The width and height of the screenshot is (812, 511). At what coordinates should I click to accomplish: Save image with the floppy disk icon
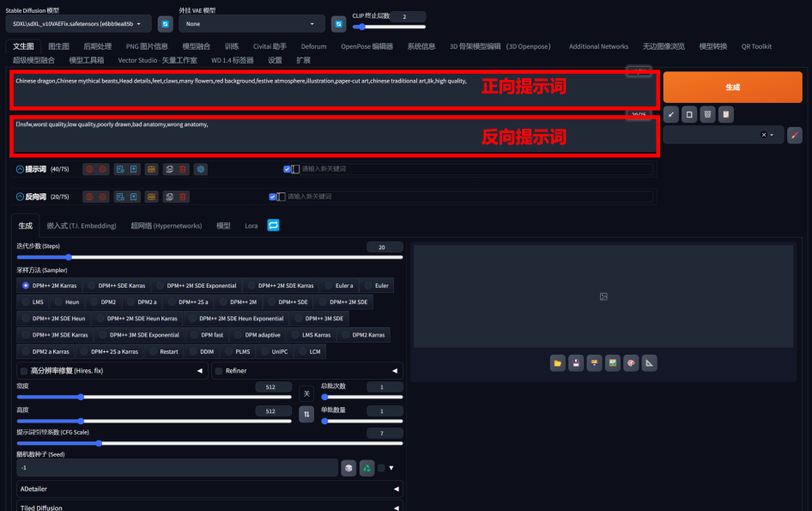pos(576,363)
